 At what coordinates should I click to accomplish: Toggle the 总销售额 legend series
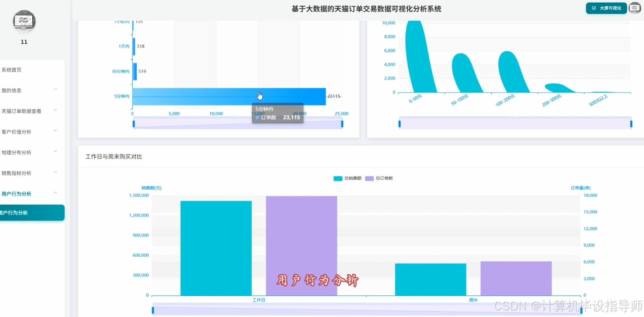347,178
